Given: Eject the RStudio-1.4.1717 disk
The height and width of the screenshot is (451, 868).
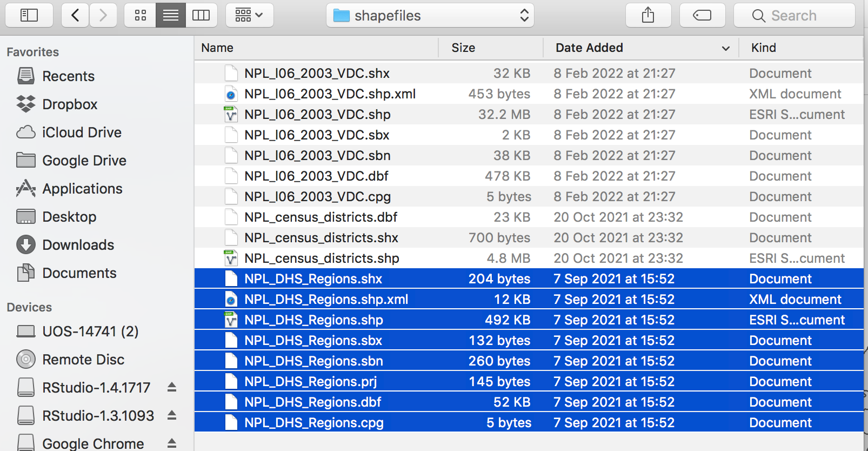Looking at the screenshot, I should tap(172, 387).
